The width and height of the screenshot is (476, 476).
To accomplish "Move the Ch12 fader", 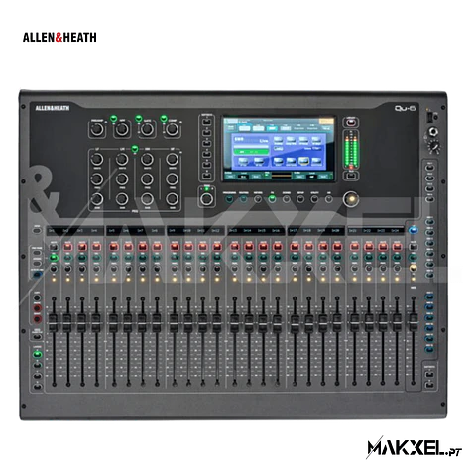I will pos(217,322).
